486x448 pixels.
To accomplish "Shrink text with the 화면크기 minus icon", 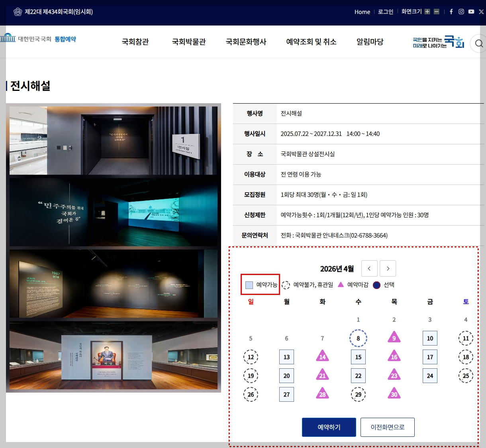I will click(x=437, y=12).
